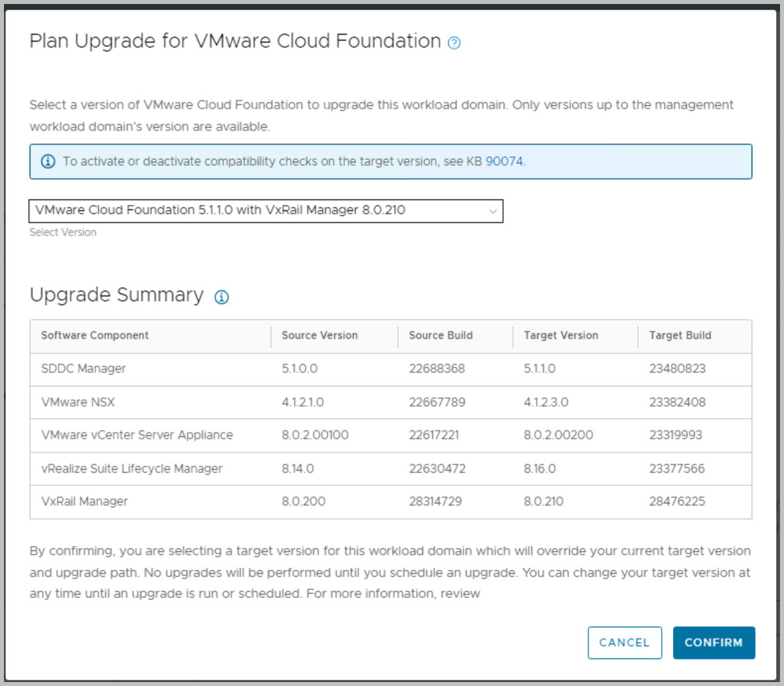Click SDDC Manager target version 5.1.1.0
Viewport: 784px width, 686px height.
click(x=539, y=369)
